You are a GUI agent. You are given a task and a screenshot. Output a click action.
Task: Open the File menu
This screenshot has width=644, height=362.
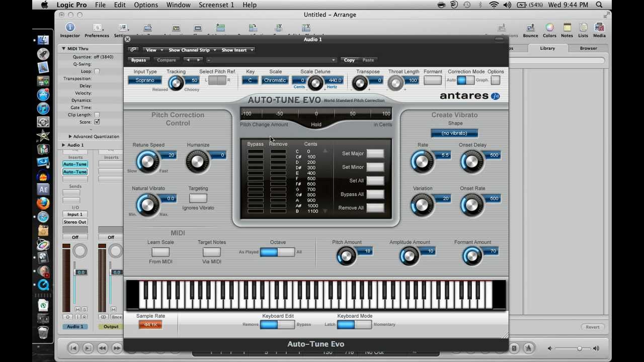click(x=100, y=5)
